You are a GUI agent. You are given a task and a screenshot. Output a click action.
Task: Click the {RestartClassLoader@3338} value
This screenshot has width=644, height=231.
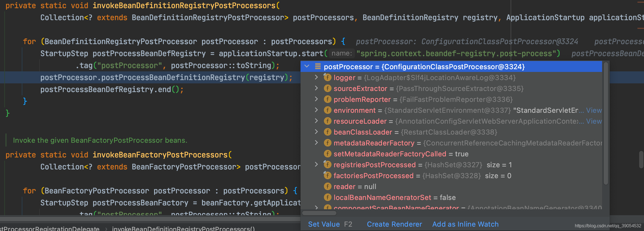coord(449,132)
